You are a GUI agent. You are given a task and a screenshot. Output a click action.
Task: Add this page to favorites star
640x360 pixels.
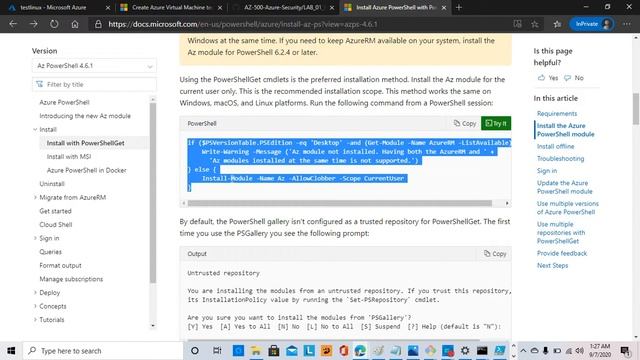[535, 24]
